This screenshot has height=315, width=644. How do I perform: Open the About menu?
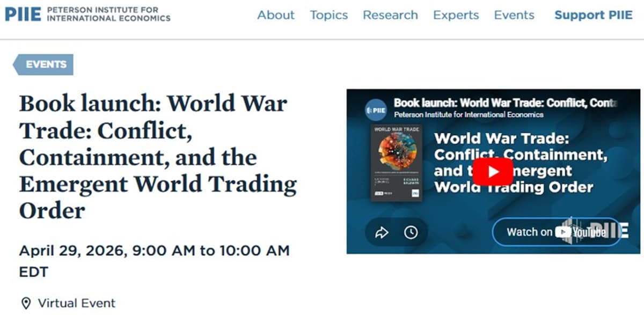click(x=276, y=15)
